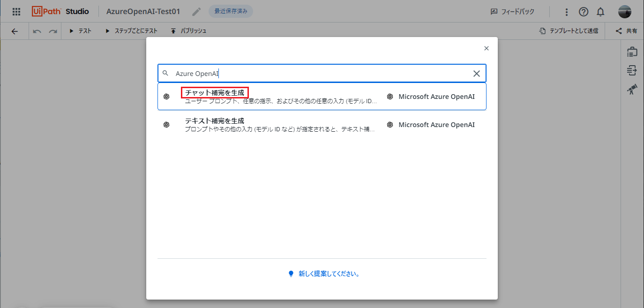Open the telescope sidebar icon
The height and width of the screenshot is (308, 644).
pyautogui.click(x=632, y=90)
